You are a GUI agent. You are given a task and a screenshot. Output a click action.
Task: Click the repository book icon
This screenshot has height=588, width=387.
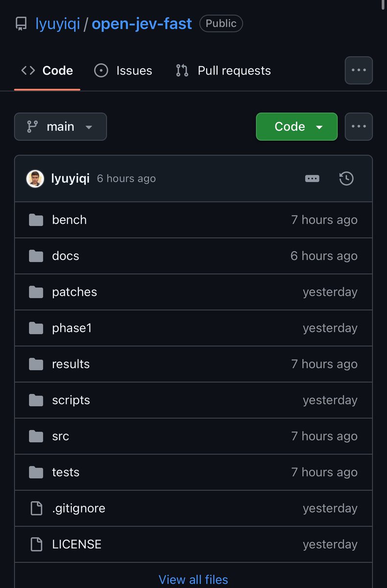point(22,24)
